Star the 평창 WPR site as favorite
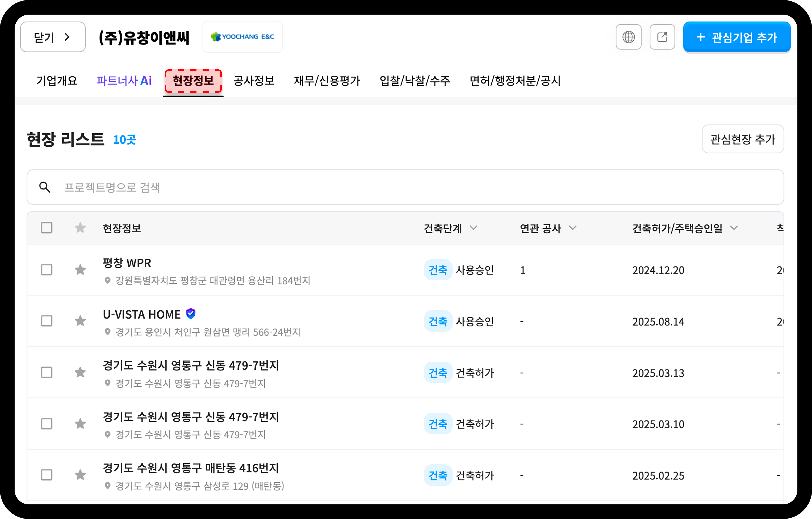Screen dimensions: 812x519 point(80,270)
